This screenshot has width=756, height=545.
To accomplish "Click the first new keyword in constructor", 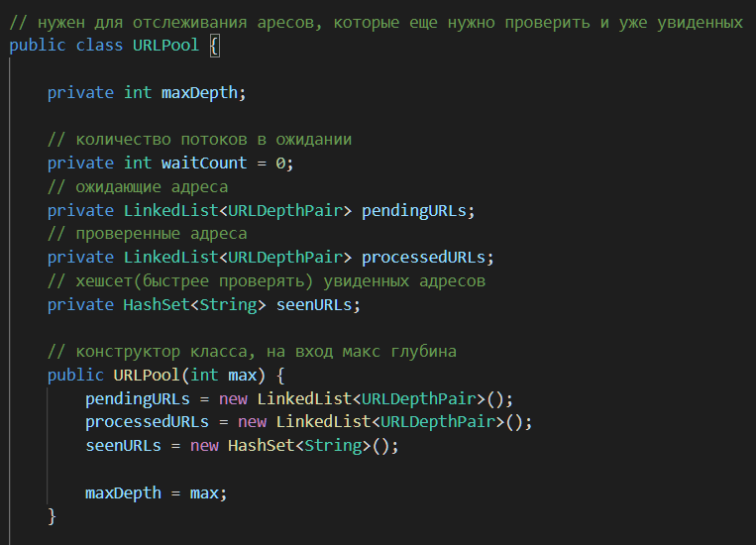I will click(x=233, y=399).
